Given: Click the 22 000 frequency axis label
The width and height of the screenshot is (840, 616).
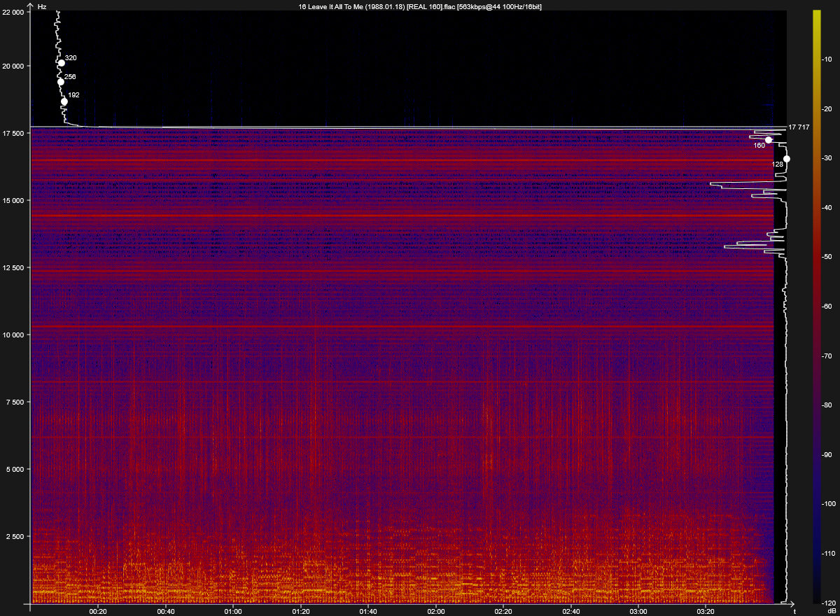Looking at the screenshot, I should tap(14, 13).
